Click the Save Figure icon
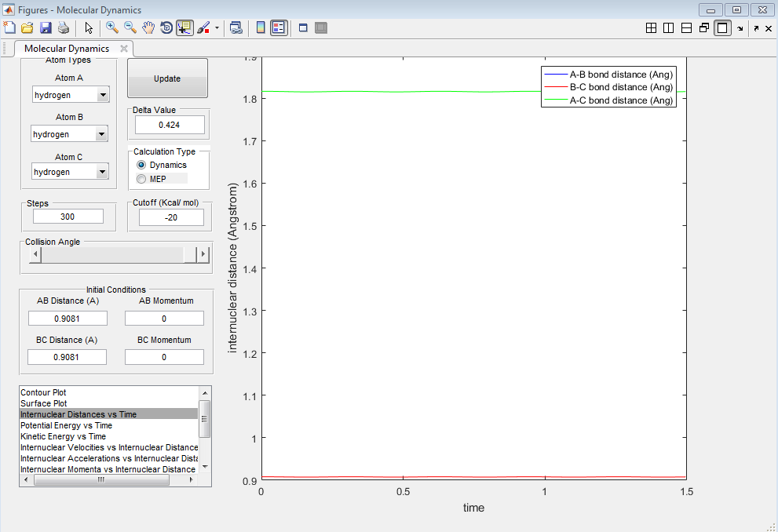This screenshot has width=778, height=532. click(46, 27)
